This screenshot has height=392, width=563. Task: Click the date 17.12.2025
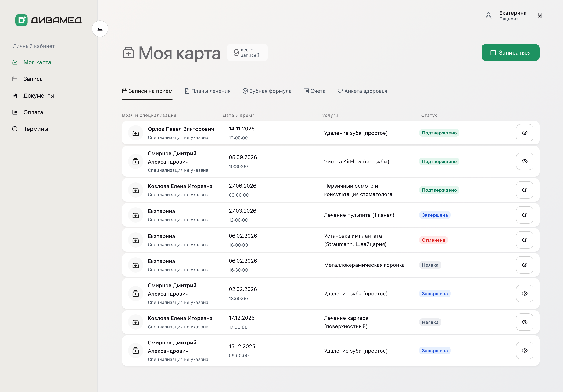[242, 318]
